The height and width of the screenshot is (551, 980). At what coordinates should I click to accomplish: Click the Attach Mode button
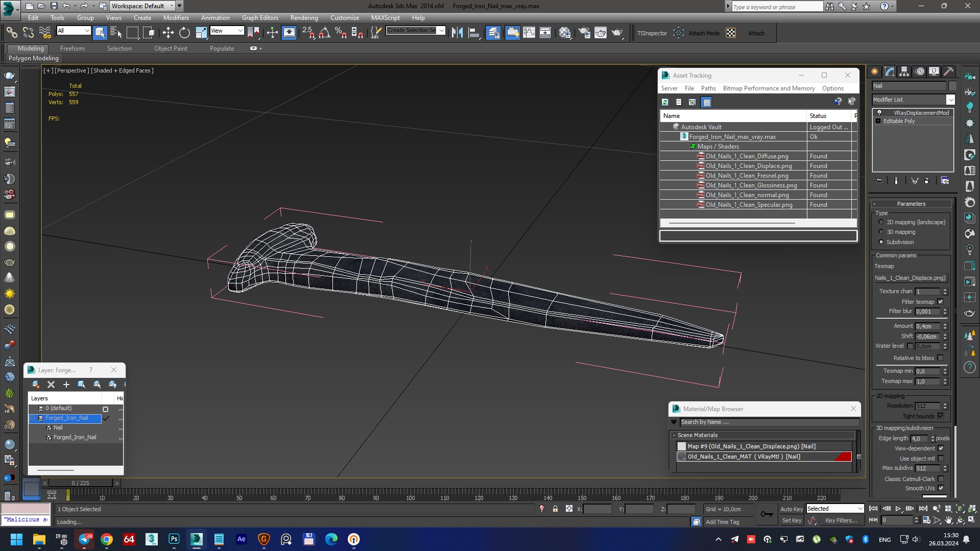pyautogui.click(x=704, y=33)
